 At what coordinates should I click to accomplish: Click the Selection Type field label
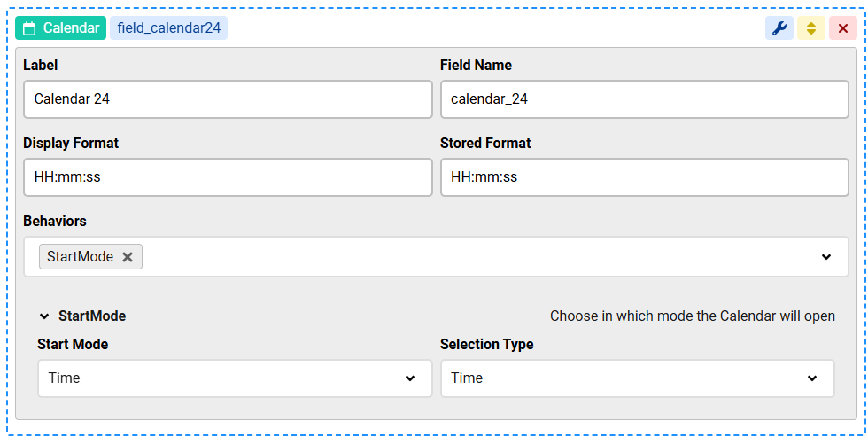point(486,345)
